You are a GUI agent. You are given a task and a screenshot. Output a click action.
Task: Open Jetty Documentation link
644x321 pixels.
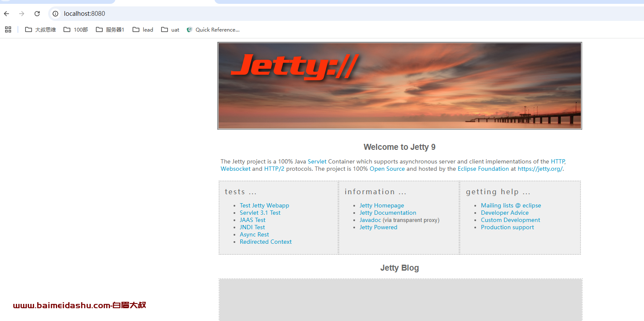(x=388, y=213)
